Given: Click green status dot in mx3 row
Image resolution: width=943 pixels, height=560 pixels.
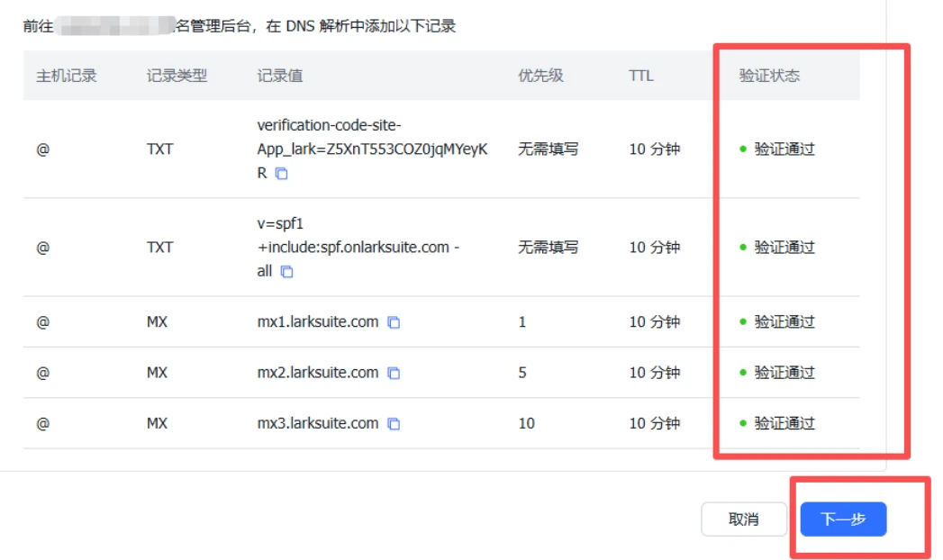Looking at the screenshot, I should (743, 424).
